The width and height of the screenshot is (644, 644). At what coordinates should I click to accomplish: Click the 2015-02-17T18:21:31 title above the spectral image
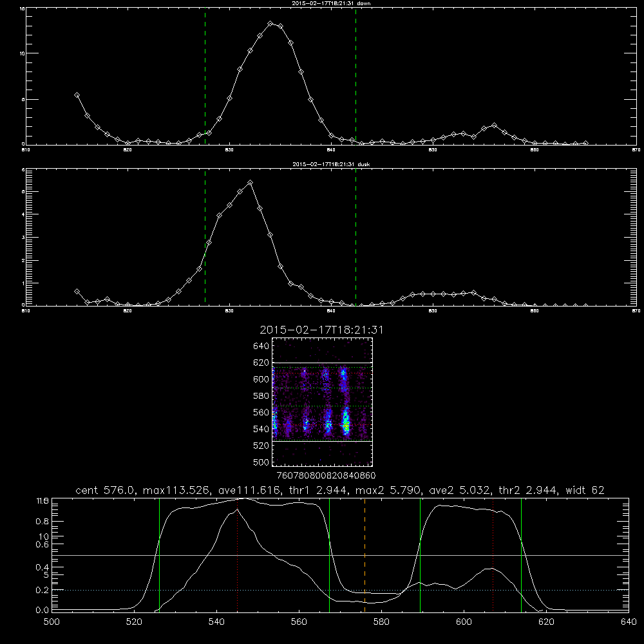(321, 330)
